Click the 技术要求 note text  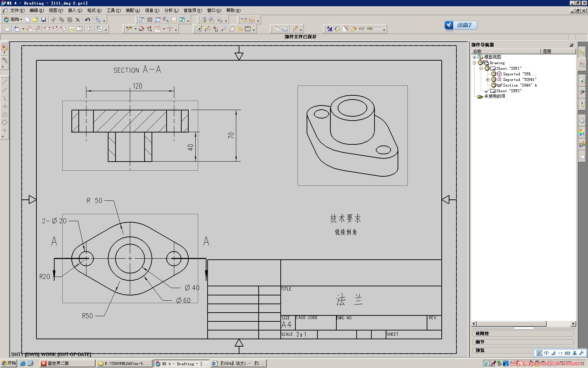345,218
